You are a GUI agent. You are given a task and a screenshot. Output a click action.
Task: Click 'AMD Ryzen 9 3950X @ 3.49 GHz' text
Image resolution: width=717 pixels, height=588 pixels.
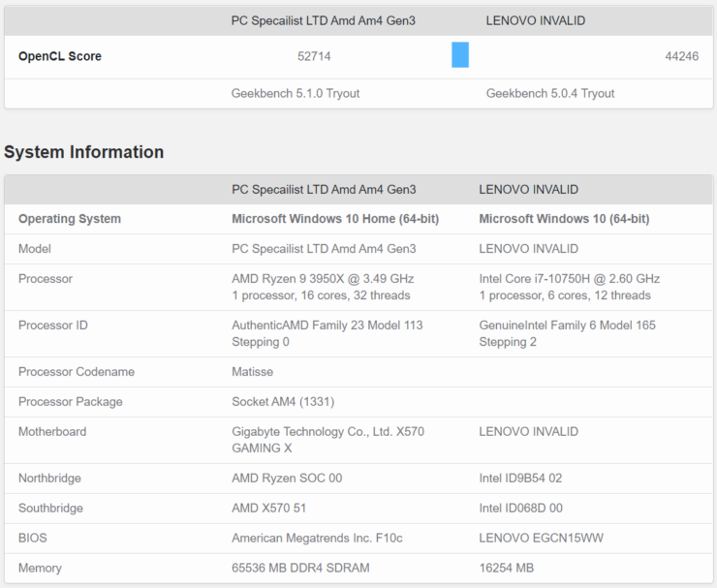click(323, 278)
